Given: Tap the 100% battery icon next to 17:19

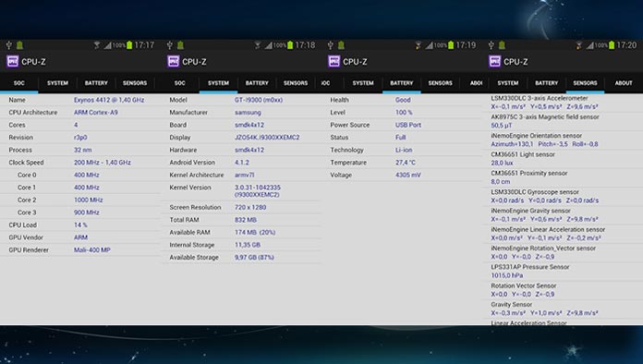Looking at the screenshot, I should (451, 45).
